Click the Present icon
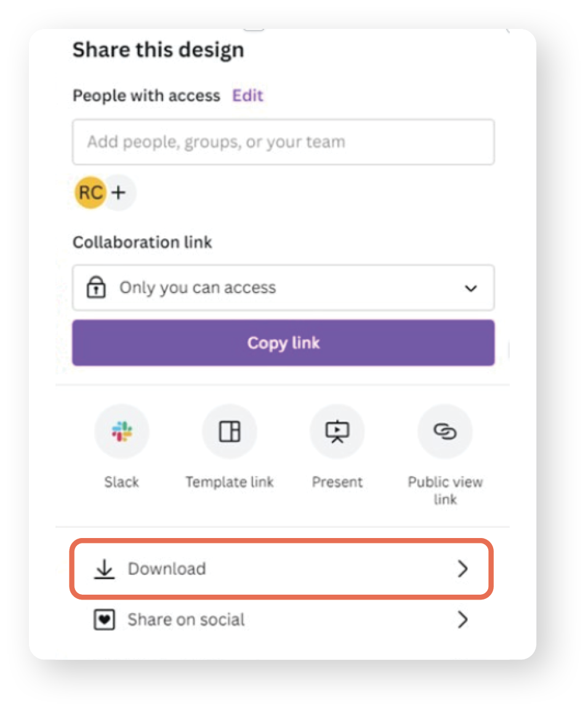Screen dimensions: 588x711 pyautogui.click(x=337, y=431)
